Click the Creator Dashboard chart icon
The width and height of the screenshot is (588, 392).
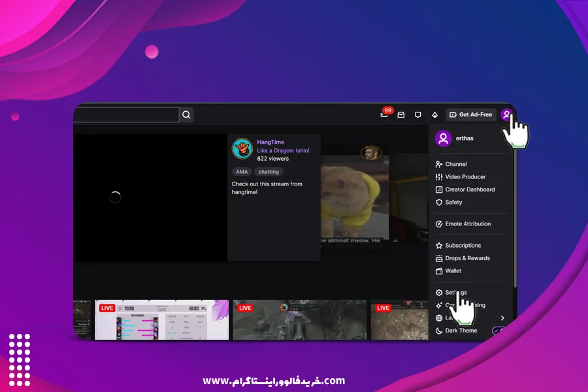pos(439,190)
